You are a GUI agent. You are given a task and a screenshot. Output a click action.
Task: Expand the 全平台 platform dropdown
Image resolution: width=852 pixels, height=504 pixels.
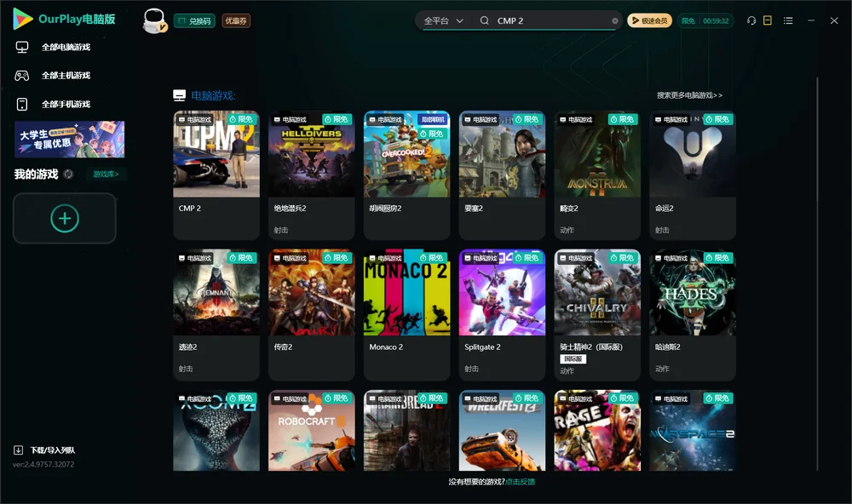[443, 20]
